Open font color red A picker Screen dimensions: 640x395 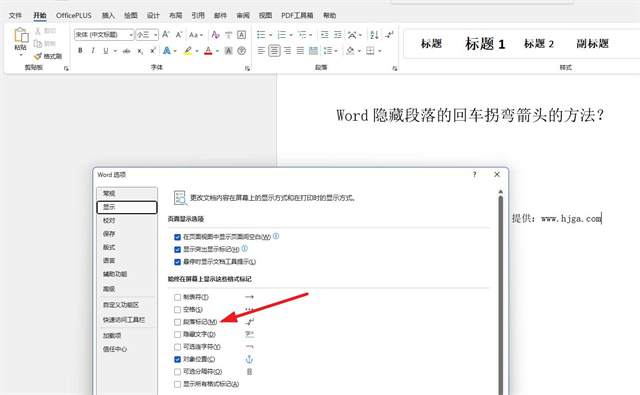(x=217, y=51)
